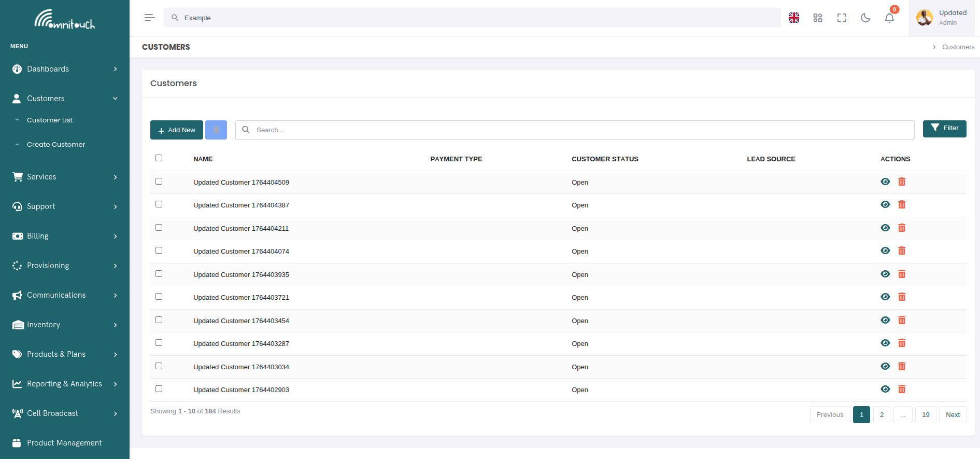The width and height of the screenshot is (980, 459).
Task: Expand the Billing menu section
Action: [x=64, y=236]
